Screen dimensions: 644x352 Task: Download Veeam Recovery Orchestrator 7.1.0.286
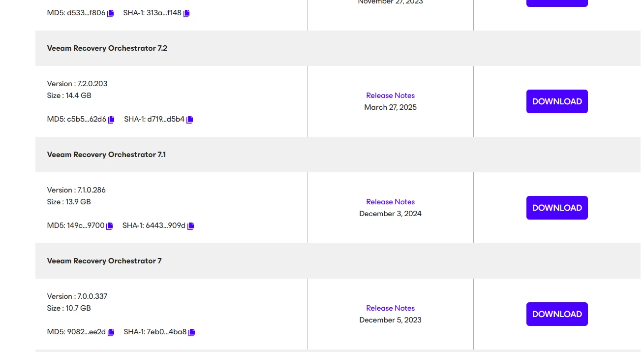tap(557, 208)
